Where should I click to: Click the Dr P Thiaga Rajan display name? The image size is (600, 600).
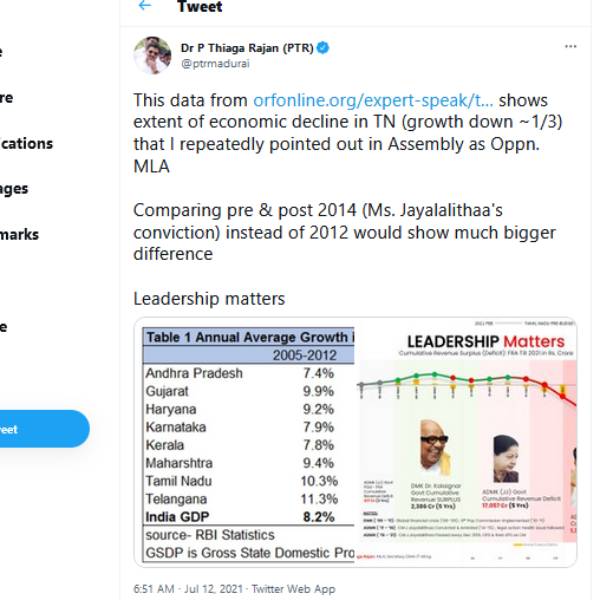247,47
